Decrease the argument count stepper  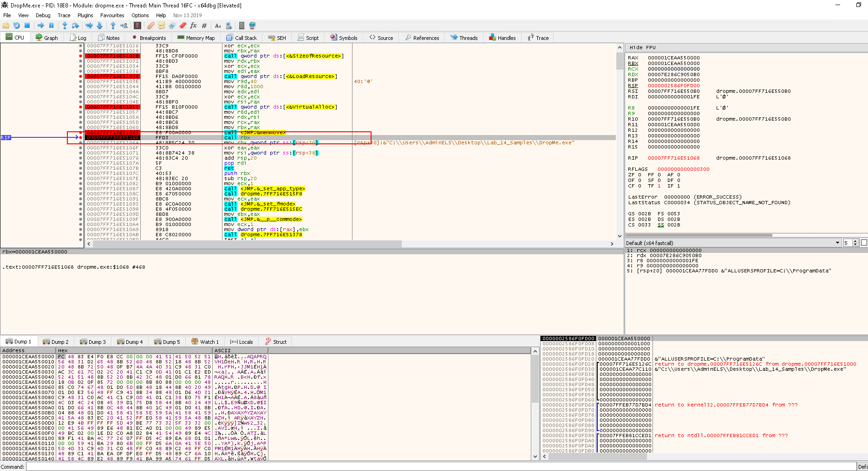(x=855, y=245)
